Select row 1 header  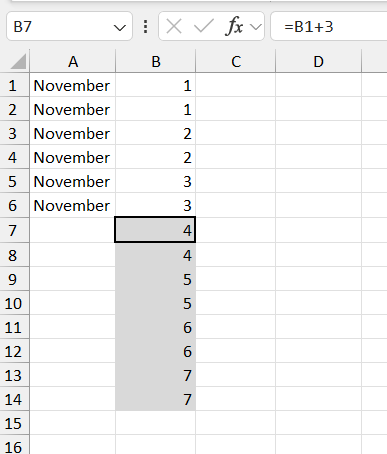[14, 85]
